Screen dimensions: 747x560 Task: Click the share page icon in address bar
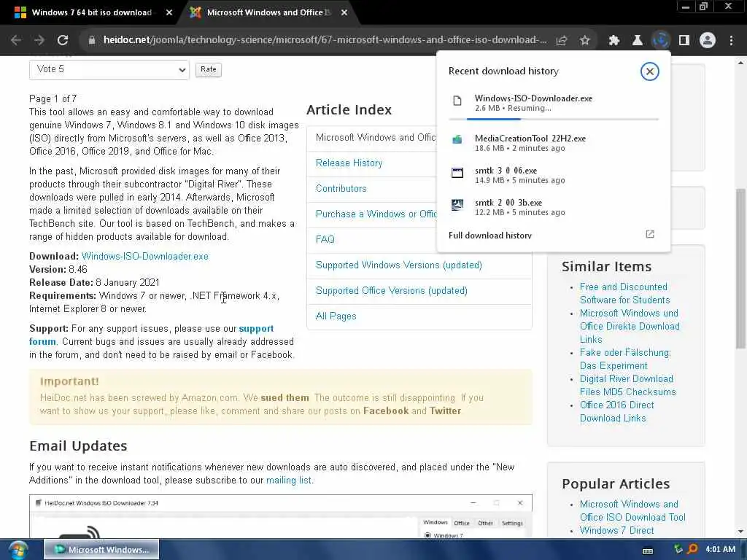click(562, 41)
